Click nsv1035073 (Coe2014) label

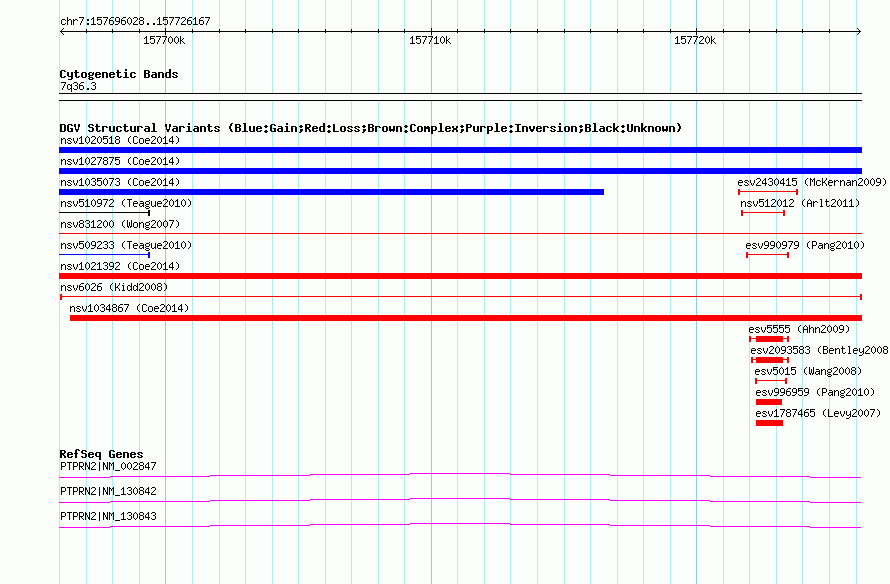pyautogui.click(x=120, y=182)
